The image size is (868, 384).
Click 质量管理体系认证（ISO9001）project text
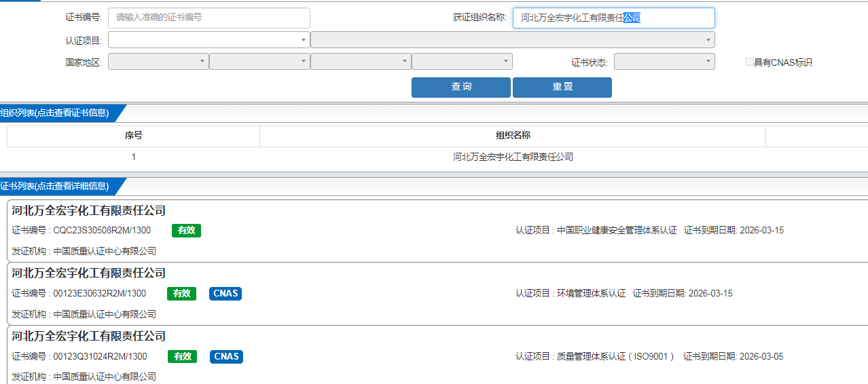tap(617, 357)
